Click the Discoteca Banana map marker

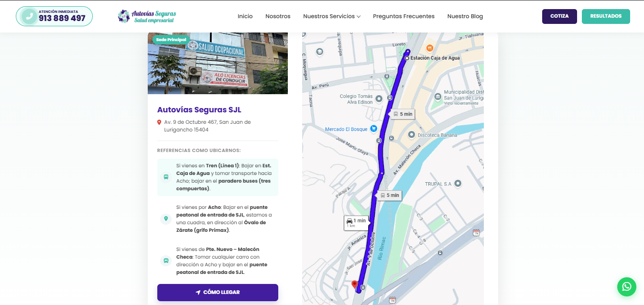click(x=411, y=135)
